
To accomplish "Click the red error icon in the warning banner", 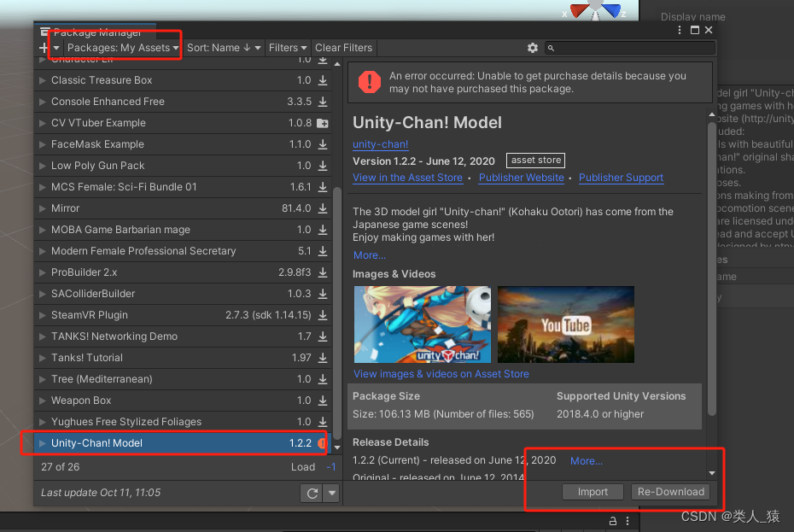I will point(369,81).
